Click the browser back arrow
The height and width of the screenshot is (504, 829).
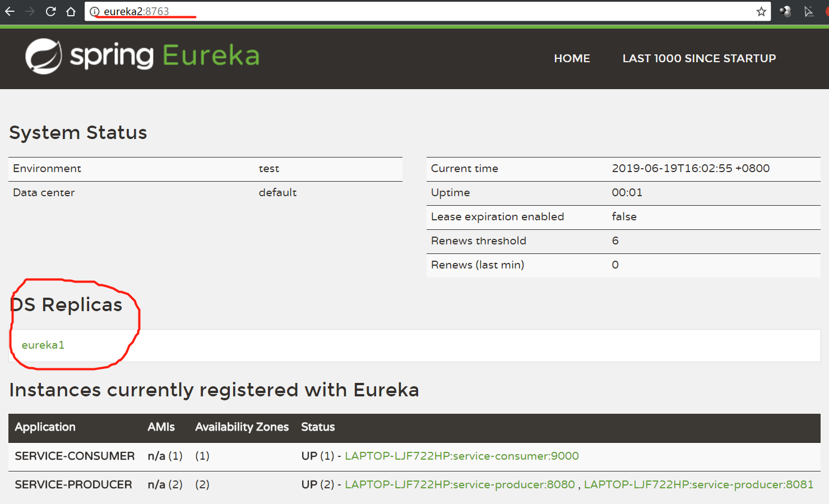click(10, 11)
